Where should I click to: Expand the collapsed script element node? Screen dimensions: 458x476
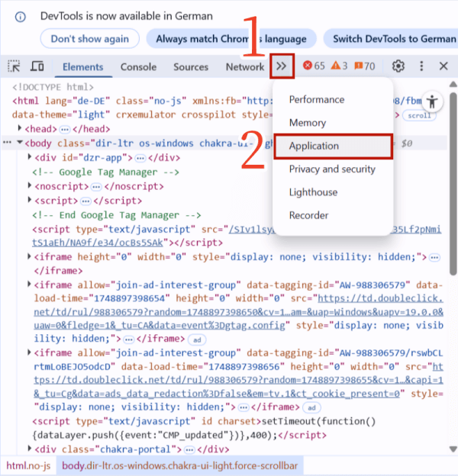[30, 200]
